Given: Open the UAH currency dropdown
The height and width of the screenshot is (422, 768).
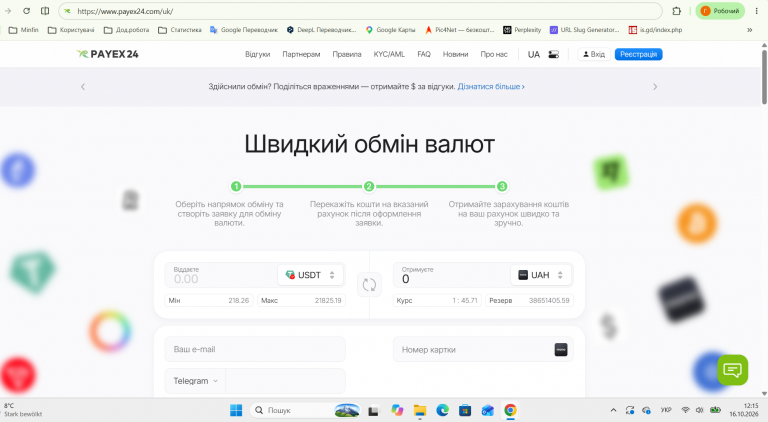Looking at the screenshot, I should tap(540, 275).
